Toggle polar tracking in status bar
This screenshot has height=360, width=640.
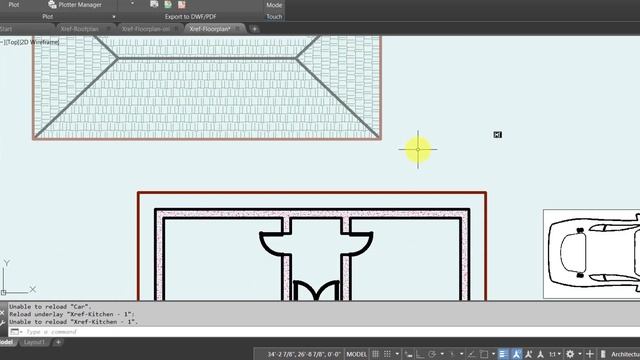coord(431,354)
